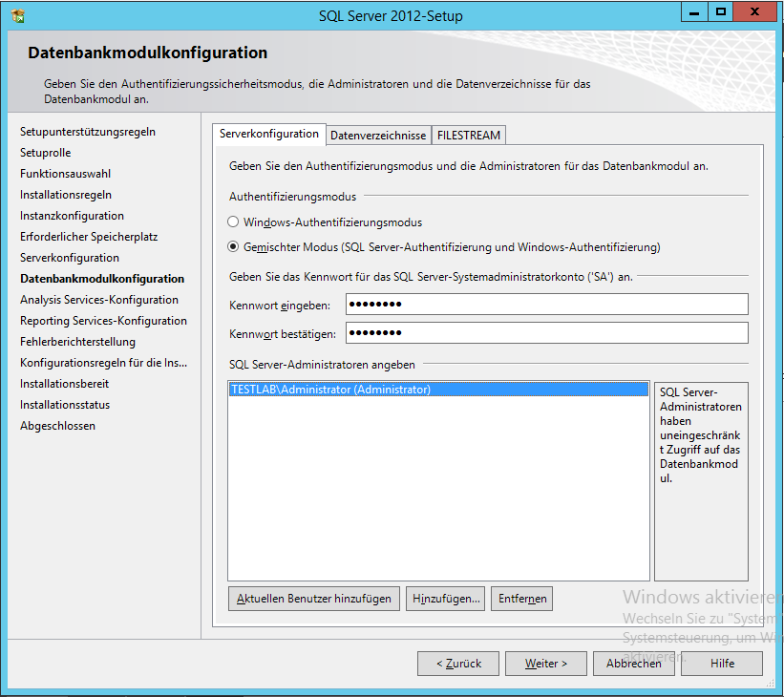
Task: Click Installationsregeln in the step list
Action: point(66,195)
